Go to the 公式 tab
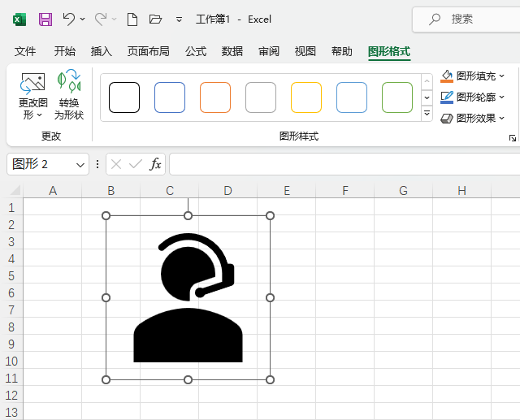This screenshot has height=420, width=520. pos(196,51)
